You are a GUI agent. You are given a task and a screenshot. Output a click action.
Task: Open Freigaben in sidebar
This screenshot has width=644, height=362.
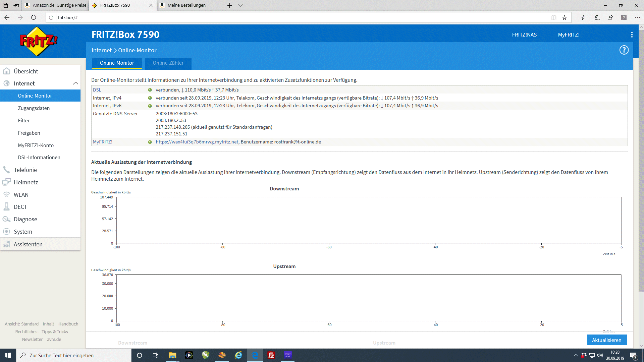coord(29,133)
